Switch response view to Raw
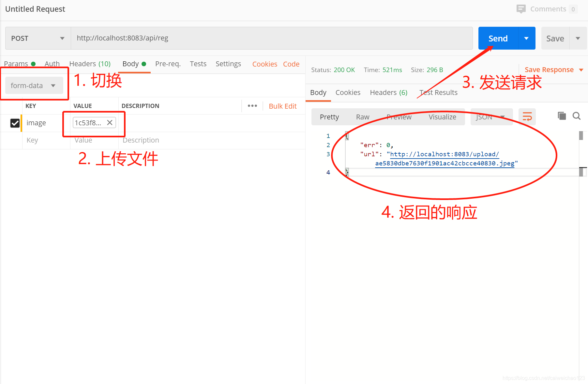588x384 pixels. point(363,117)
